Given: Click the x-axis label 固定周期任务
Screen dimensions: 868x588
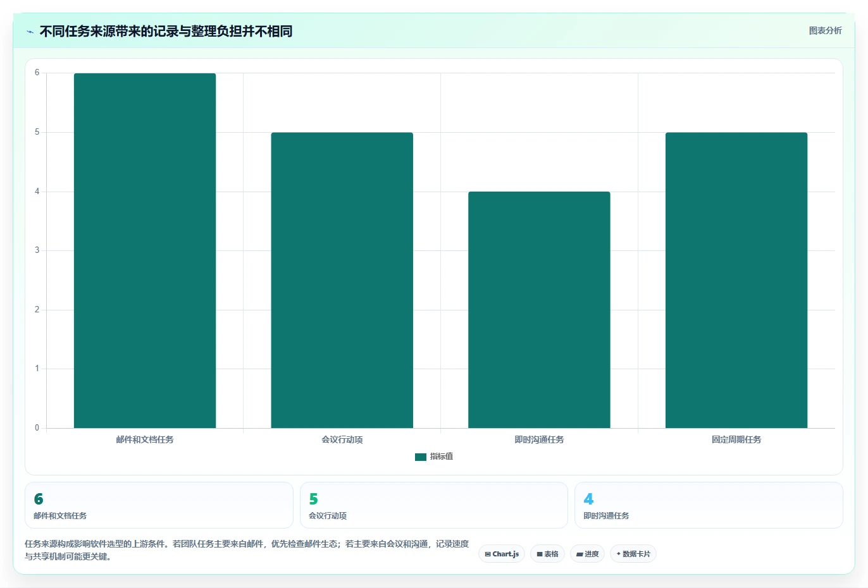Looking at the screenshot, I should 736,439.
